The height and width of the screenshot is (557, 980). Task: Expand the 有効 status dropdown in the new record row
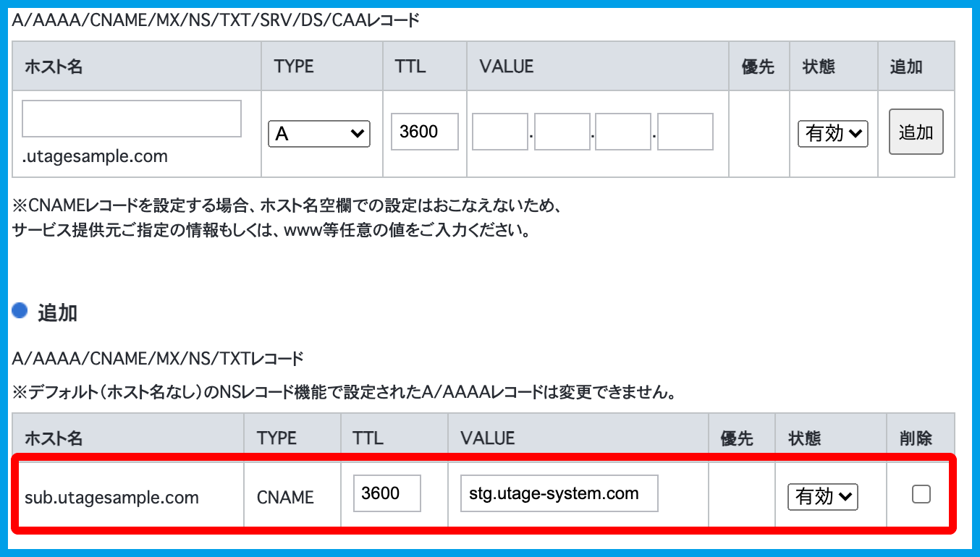click(x=832, y=134)
